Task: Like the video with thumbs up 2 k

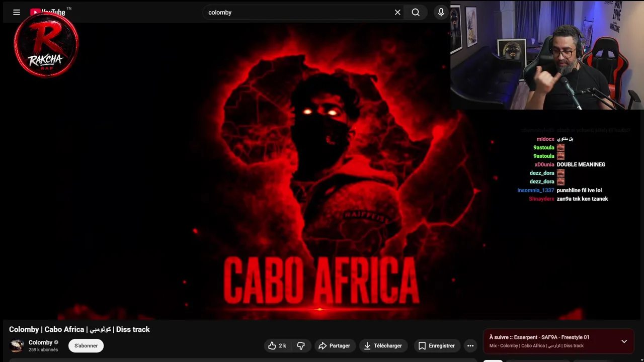Action: click(x=277, y=345)
